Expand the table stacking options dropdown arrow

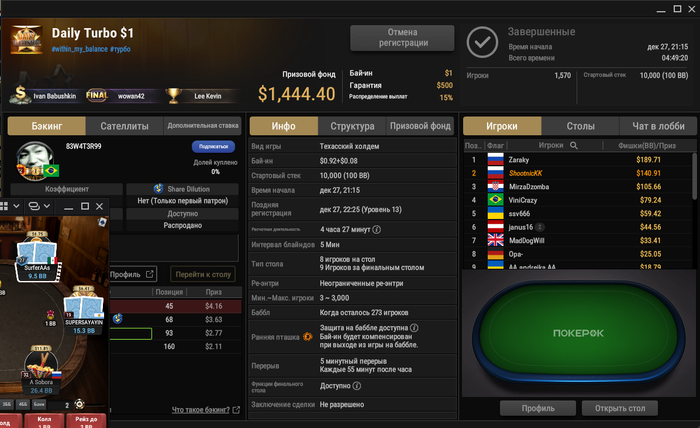click(46, 206)
